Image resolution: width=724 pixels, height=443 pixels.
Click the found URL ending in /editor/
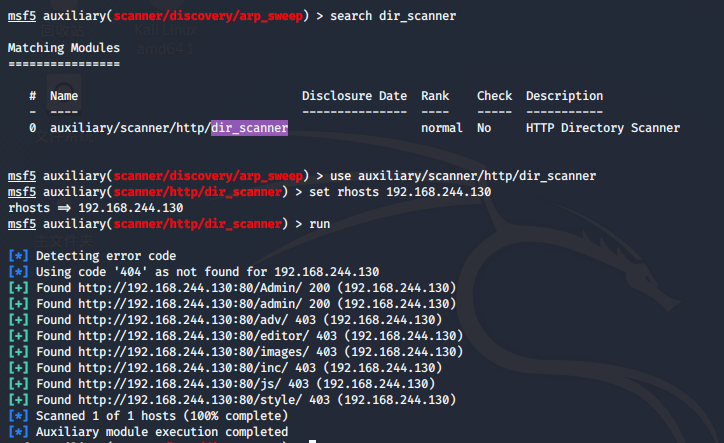pos(193,336)
